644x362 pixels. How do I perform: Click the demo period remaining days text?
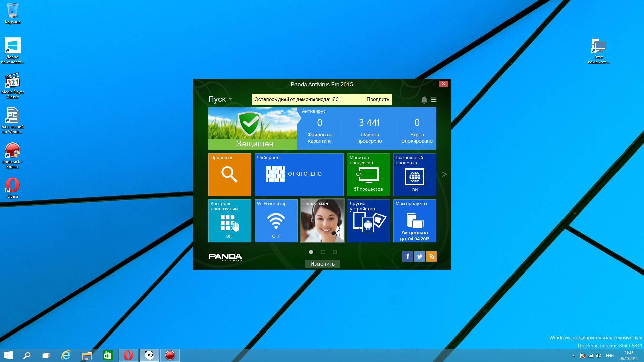coord(296,99)
